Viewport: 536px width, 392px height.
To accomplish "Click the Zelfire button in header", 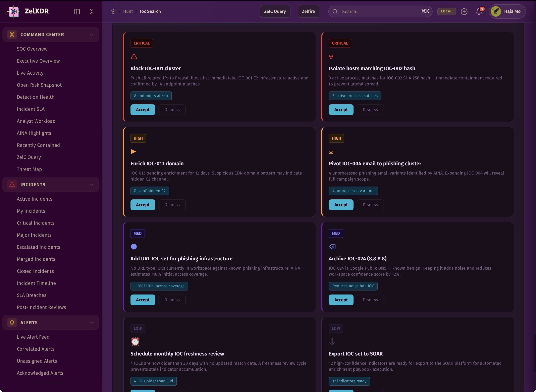I will pos(308,11).
